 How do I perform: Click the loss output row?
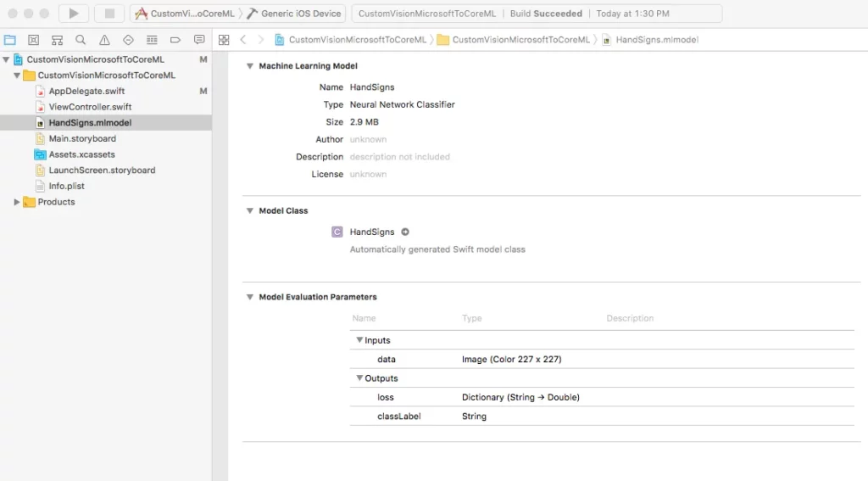coord(602,397)
